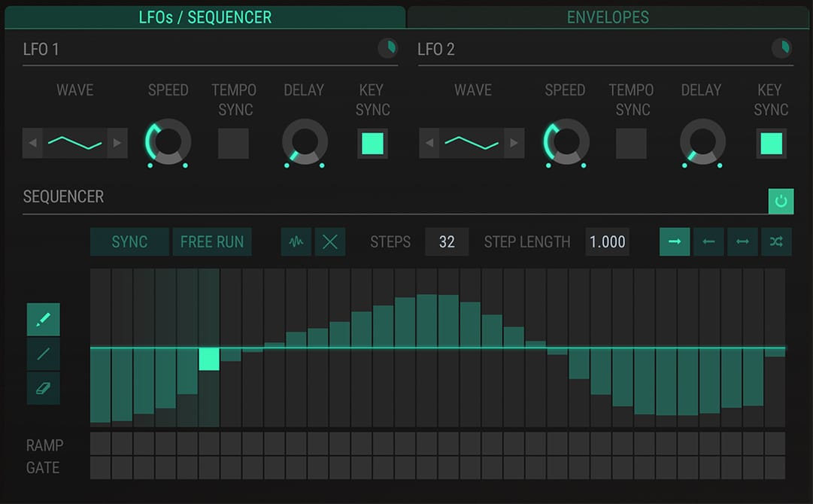The image size is (813, 504).
Task: Click the sequencer SYNC button
Action: (129, 241)
